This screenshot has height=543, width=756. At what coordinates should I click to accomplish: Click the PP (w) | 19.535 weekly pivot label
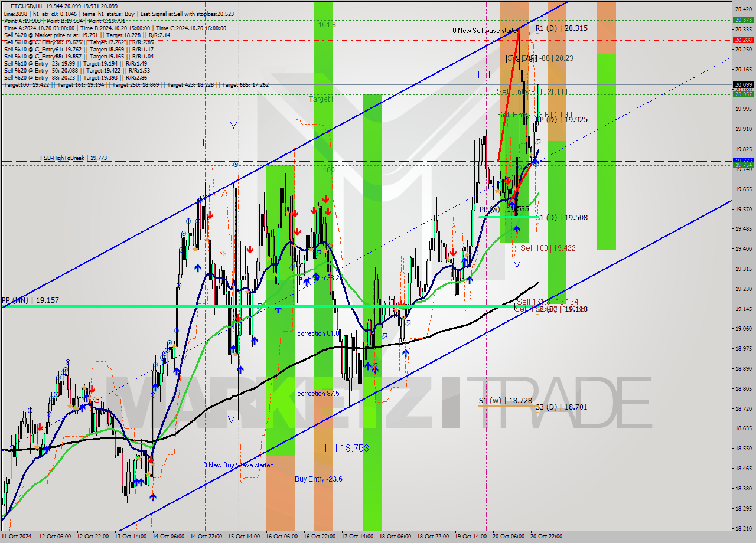504,209
